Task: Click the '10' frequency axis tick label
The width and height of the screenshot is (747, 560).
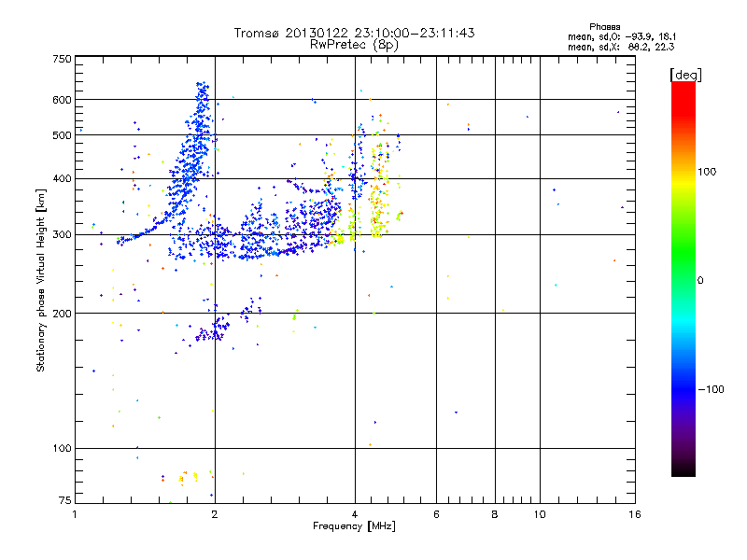Action: (x=540, y=514)
